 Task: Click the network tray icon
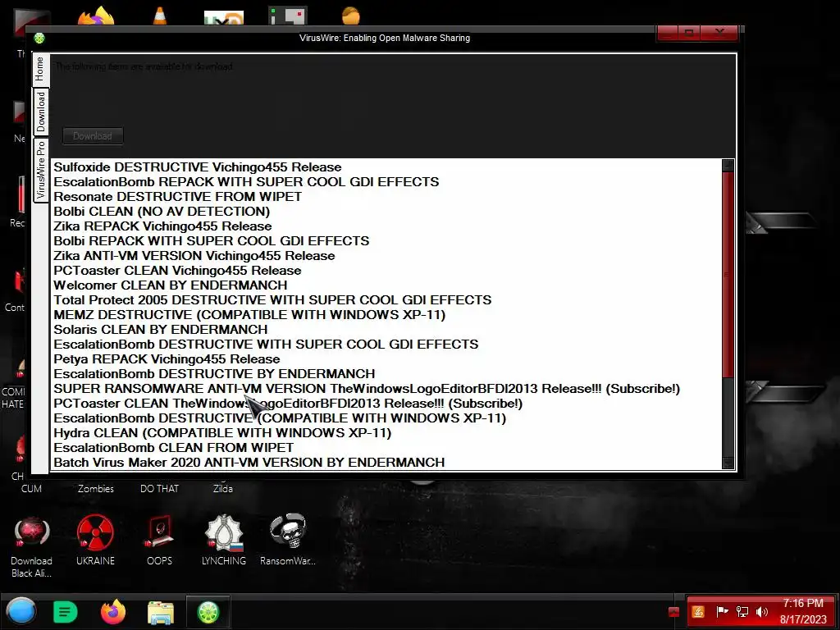coord(742,612)
